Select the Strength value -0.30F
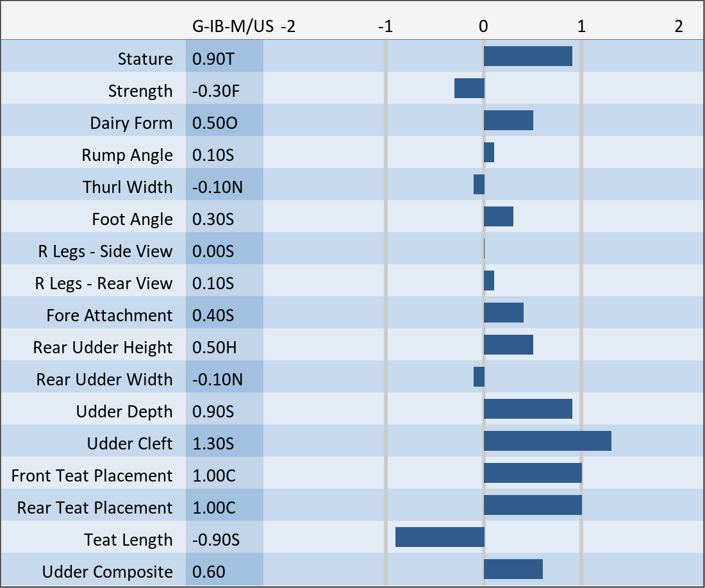Viewport: 705px width, 588px height. tap(216, 91)
